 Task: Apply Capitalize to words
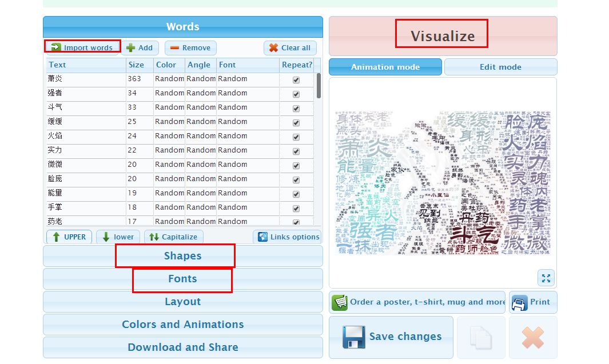pyautogui.click(x=174, y=237)
